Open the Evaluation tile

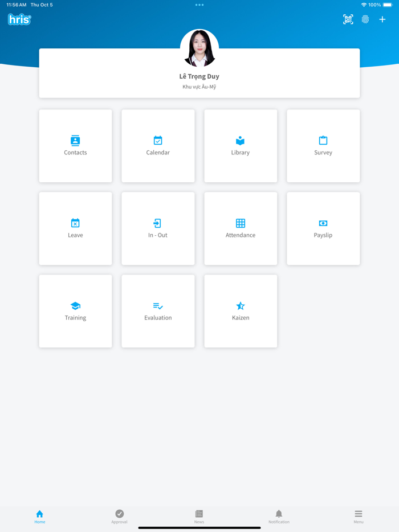pyautogui.click(x=158, y=311)
